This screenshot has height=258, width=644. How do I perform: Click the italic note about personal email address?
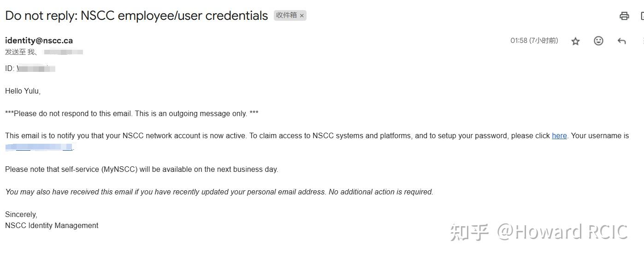pyautogui.click(x=219, y=192)
